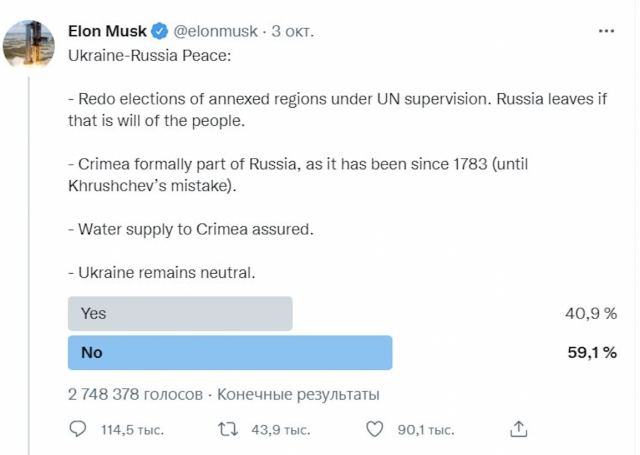
Task: Select the Yes poll result bar
Action: point(180,313)
